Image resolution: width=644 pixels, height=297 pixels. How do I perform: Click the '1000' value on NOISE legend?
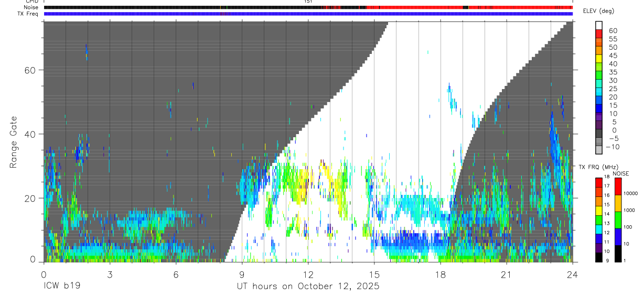click(629, 210)
